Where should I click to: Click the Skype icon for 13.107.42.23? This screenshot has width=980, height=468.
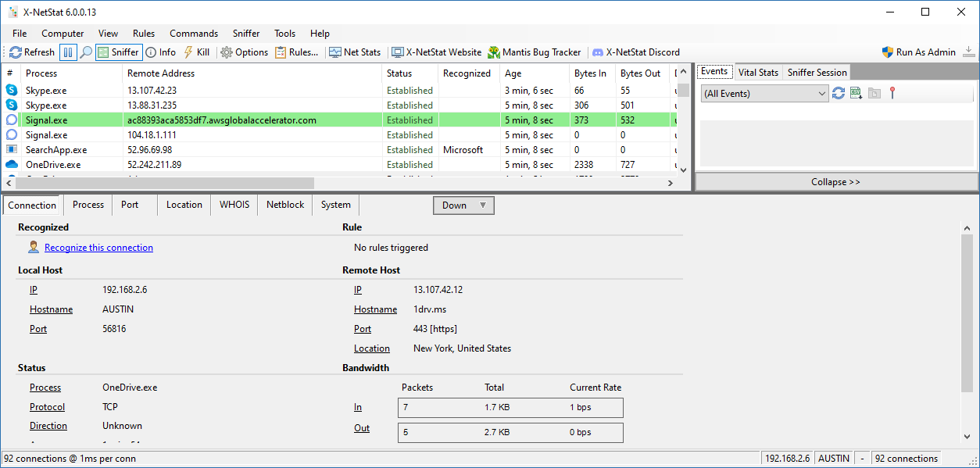(11, 91)
